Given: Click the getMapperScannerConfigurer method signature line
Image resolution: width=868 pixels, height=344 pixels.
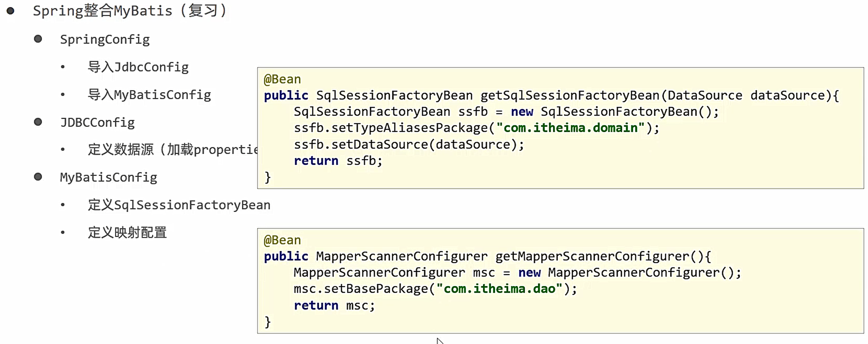Looking at the screenshot, I should (x=487, y=257).
